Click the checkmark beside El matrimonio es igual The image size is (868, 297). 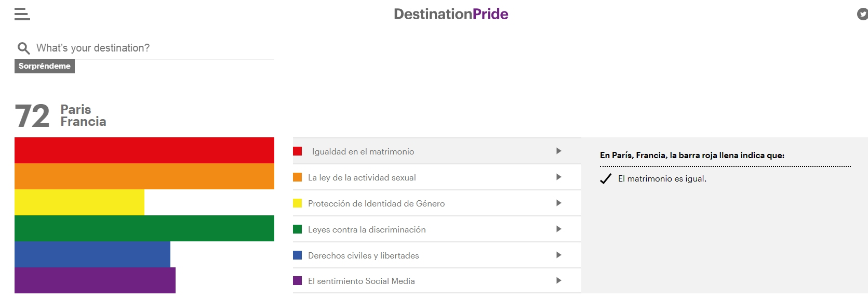pos(606,179)
